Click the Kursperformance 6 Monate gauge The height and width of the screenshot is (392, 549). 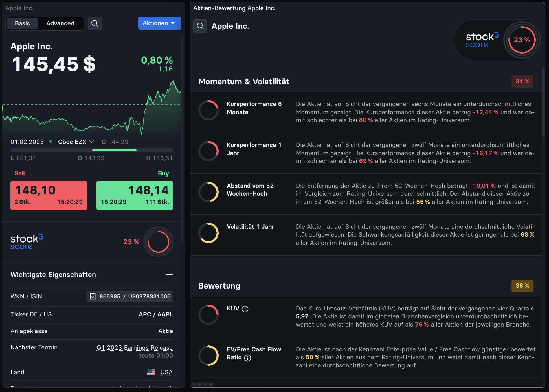tap(209, 110)
